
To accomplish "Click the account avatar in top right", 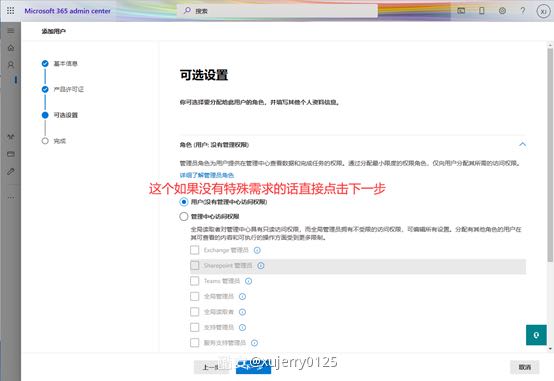I will [x=543, y=11].
